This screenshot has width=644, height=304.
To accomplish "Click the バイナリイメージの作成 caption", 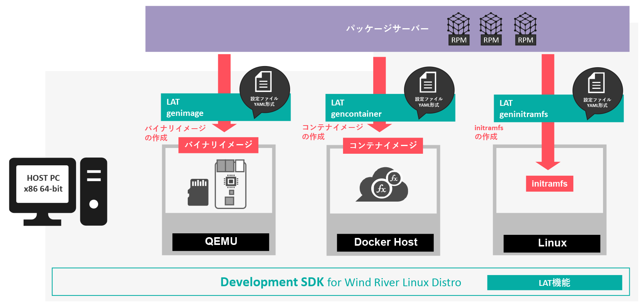I will click(x=175, y=133).
